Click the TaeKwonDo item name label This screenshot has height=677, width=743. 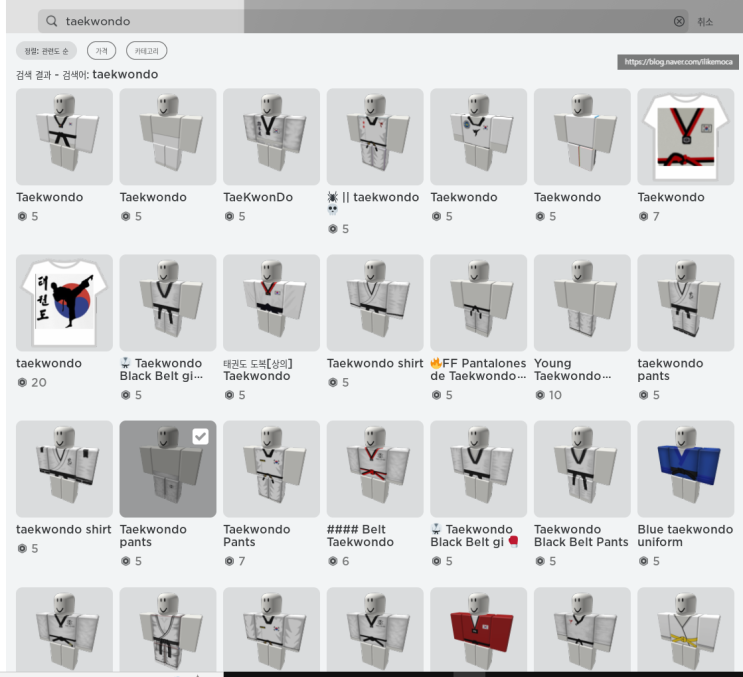[258, 197]
